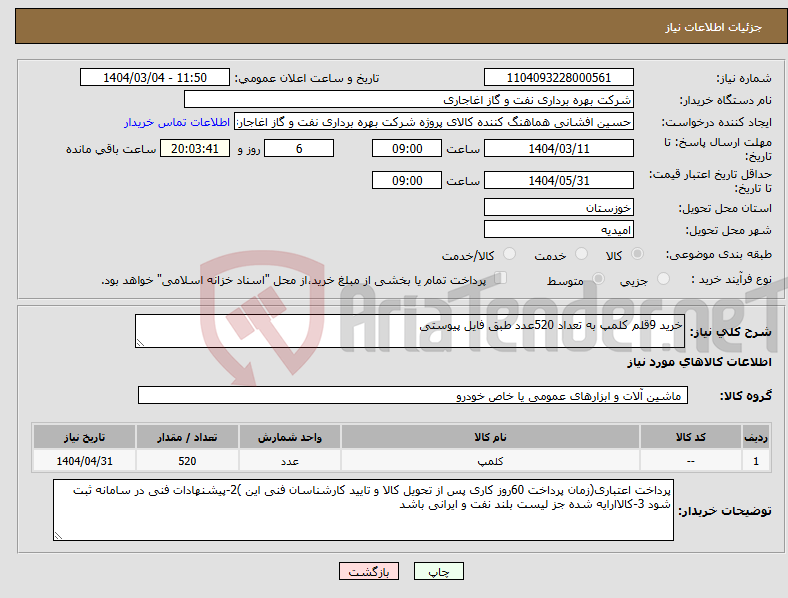This screenshot has height=598, width=788.
Task: Click the response deadline time 09:00 field
Action: 407,149
